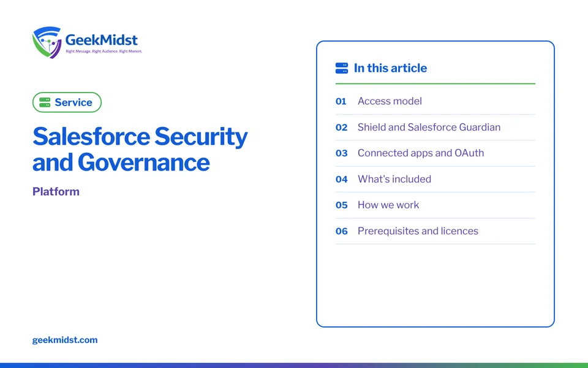Jump to Connected apps and OAuth
Screen dimensions: 588x368
coord(421,153)
